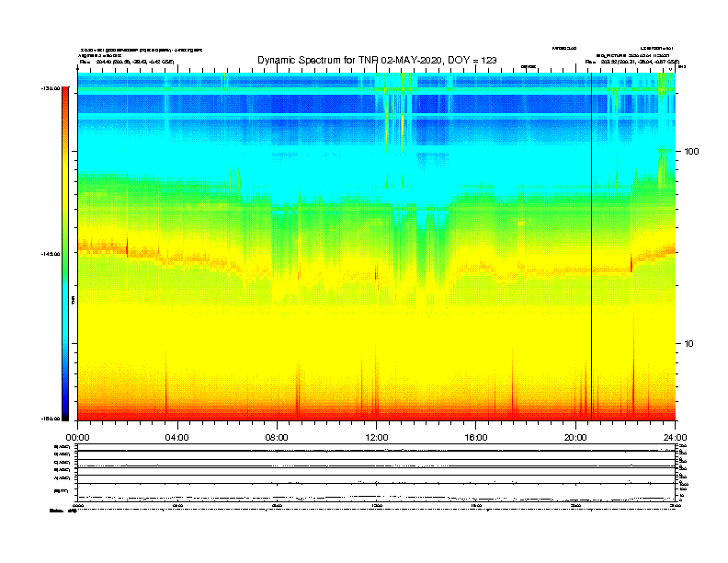Click the "24:00" time axis label
The height and width of the screenshot is (563, 728).
pos(675,438)
